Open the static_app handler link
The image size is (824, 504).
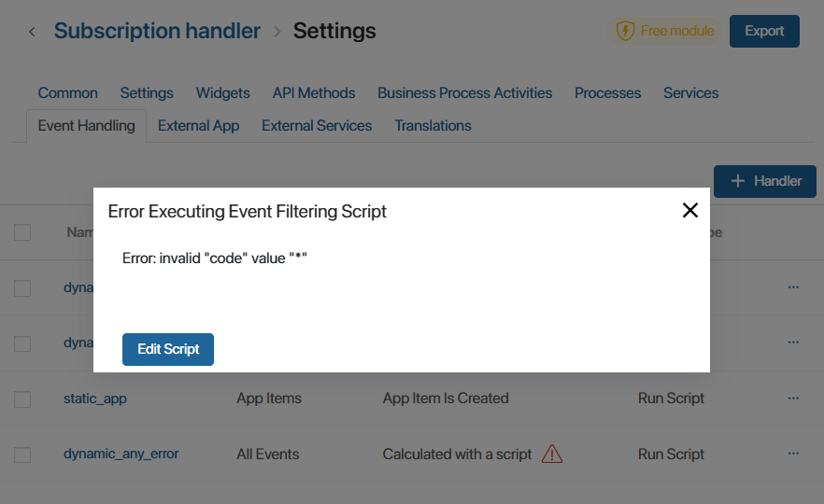[95, 399]
